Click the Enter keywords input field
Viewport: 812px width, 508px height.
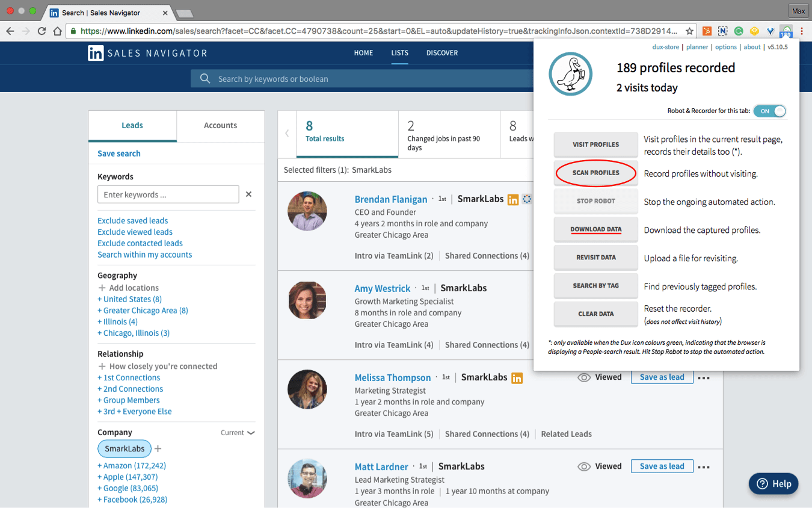tap(168, 194)
